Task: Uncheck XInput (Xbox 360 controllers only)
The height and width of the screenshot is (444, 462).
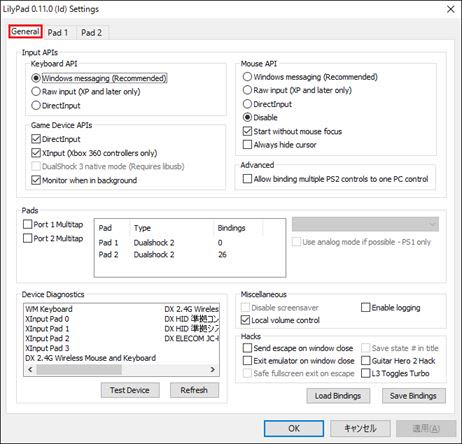Action: point(94,153)
